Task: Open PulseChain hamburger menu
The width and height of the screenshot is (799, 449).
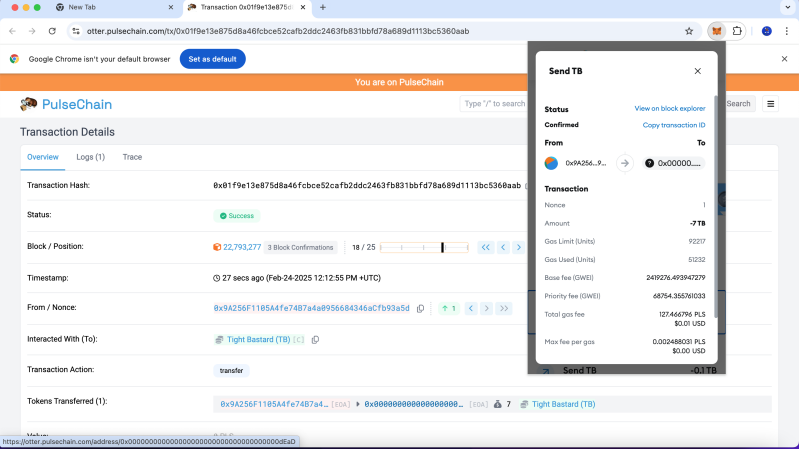Action: pos(770,104)
